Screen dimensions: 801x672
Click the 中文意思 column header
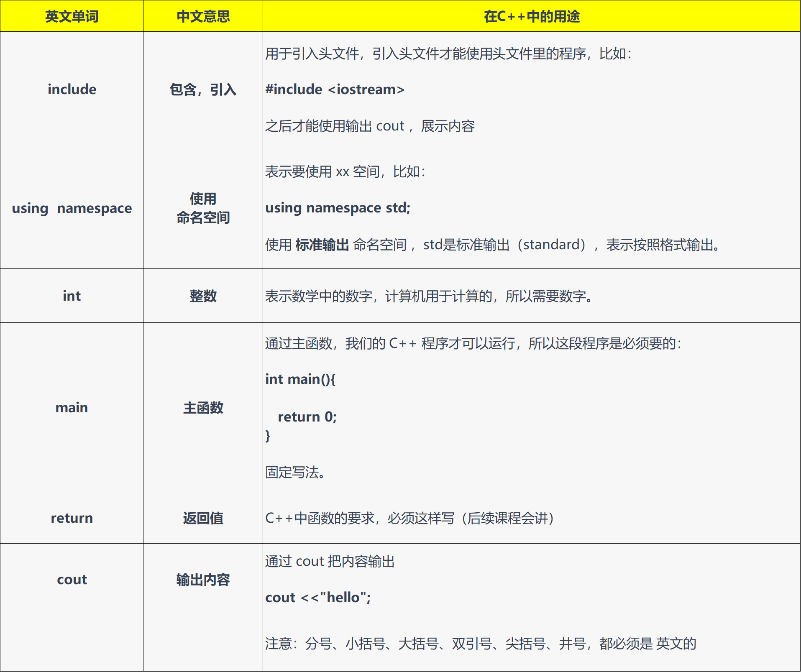[203, 16]
